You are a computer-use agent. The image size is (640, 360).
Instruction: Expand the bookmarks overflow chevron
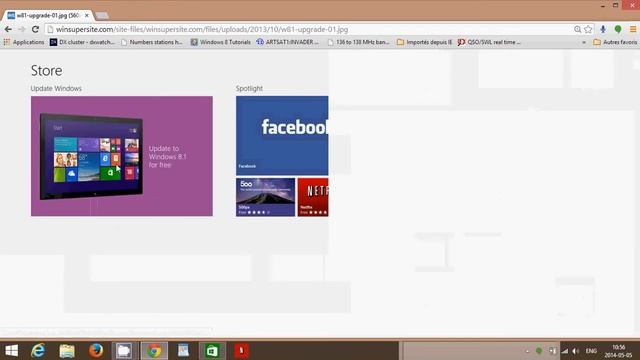point(584,42)
